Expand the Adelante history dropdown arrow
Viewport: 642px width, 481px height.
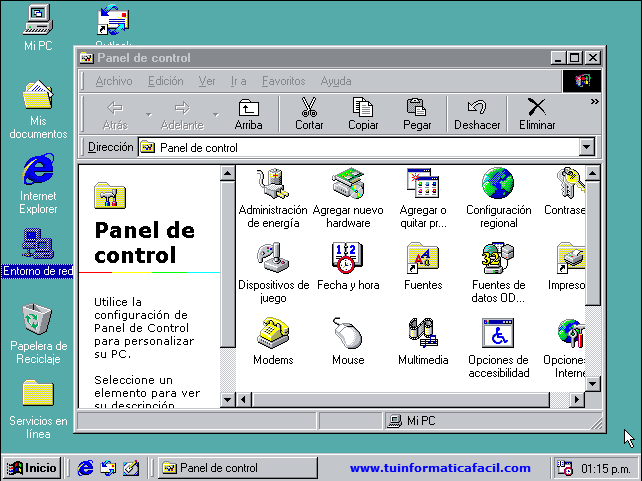pos(216,115)
